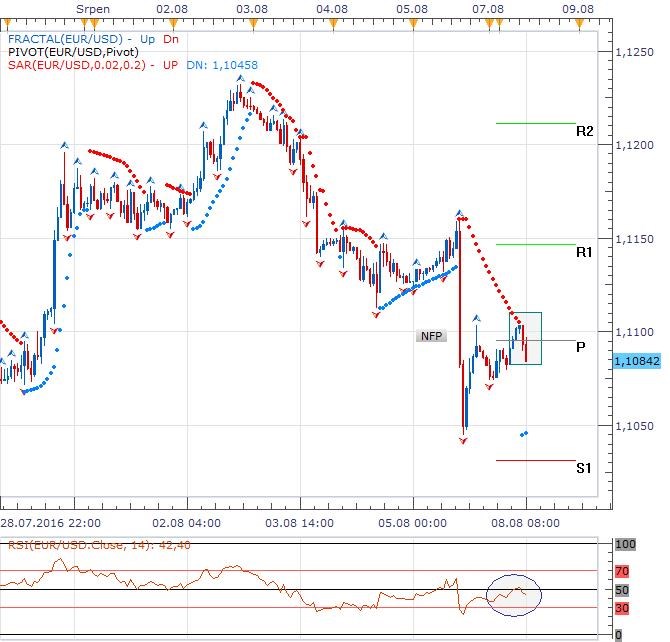Click the orange marker below 05.08 date
Screen dimensions: 670x642
(411, 23)
